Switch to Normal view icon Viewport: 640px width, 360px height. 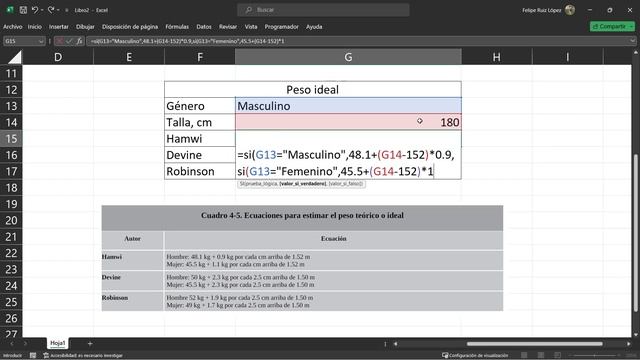(524, 356)
